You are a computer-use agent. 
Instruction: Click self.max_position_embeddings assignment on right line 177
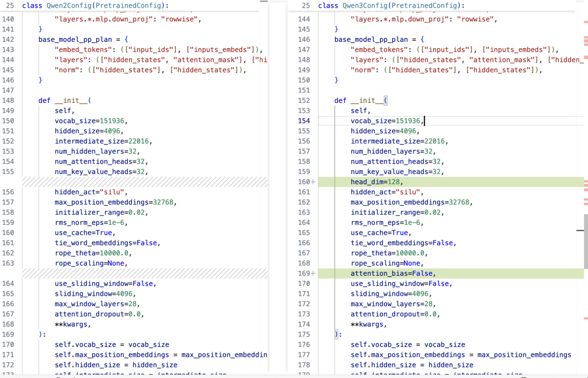pos(461,355)
